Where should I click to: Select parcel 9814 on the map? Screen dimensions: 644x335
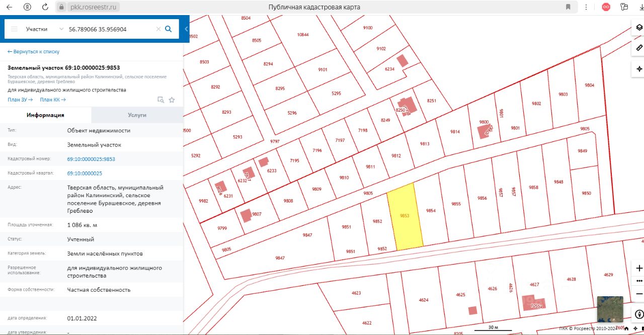(x=455, y=132)
